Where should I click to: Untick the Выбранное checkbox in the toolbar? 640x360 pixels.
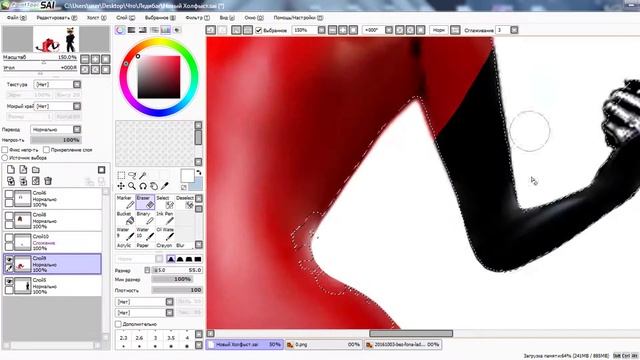tap(258, 30)
